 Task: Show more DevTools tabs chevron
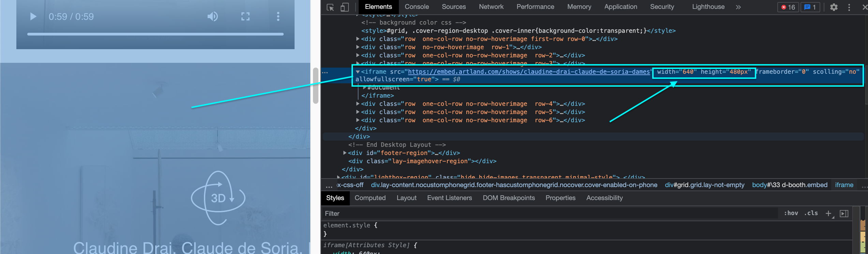click(x=738, y=7)
